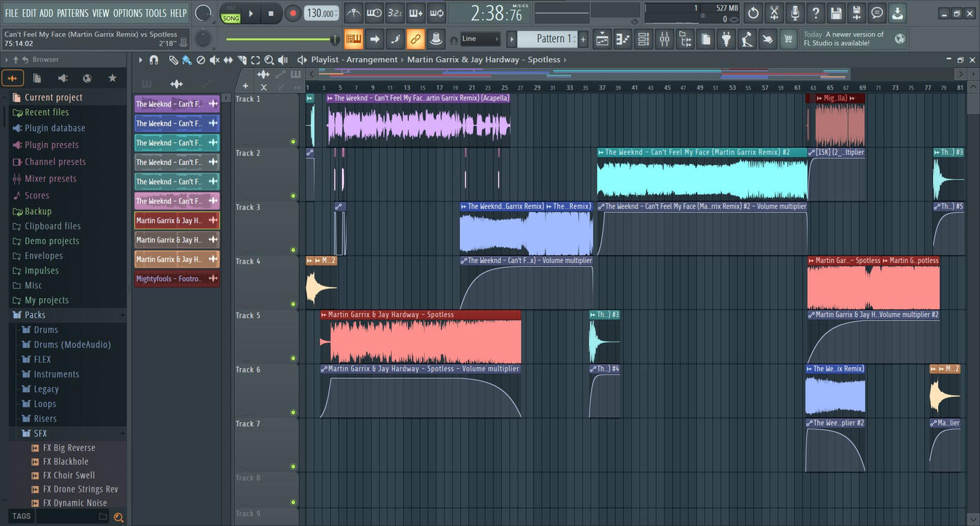Collapse the SFX folder in browser
The height and width of the screenshot is (526, 980).
[40, 433]
